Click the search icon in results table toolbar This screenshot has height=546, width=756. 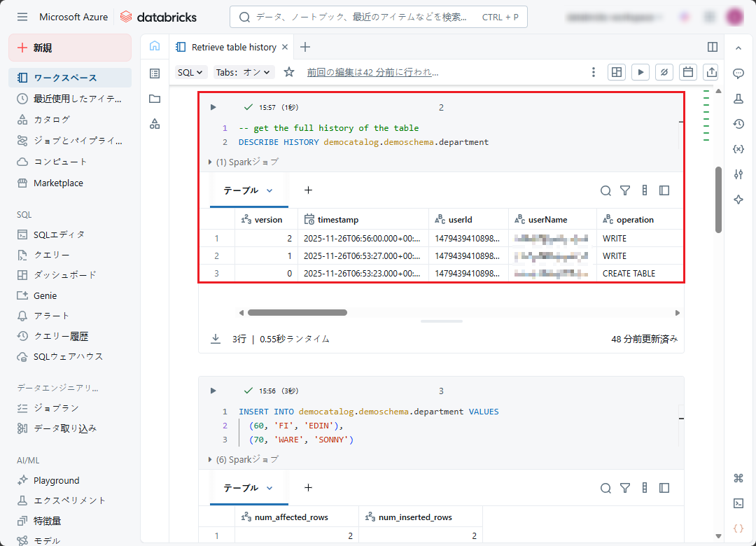[605, 190]
